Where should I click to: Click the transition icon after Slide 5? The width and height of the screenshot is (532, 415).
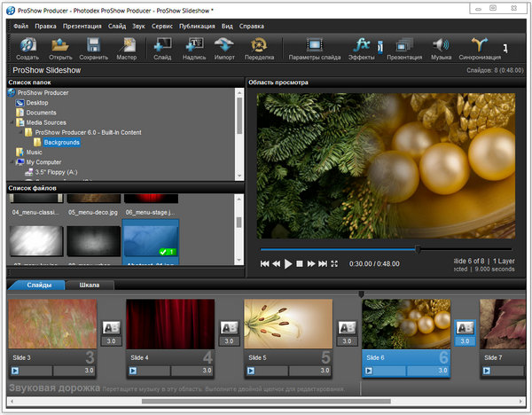click(x=347, y=328)
